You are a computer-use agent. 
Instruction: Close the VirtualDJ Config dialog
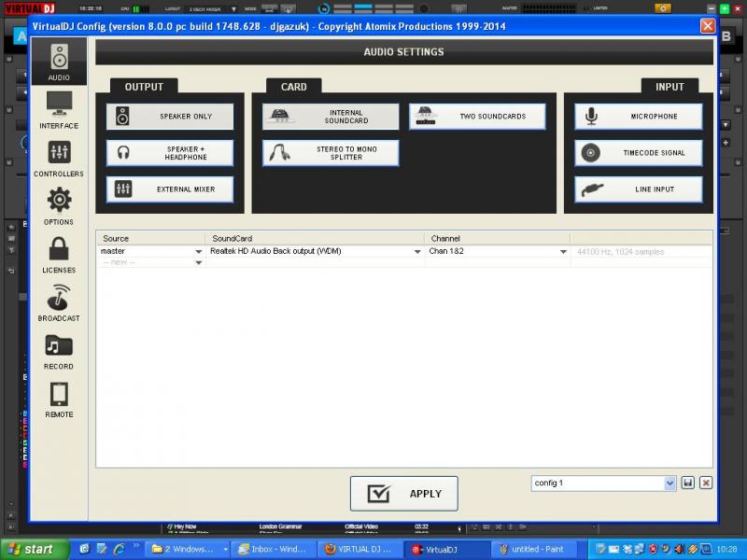708,26
